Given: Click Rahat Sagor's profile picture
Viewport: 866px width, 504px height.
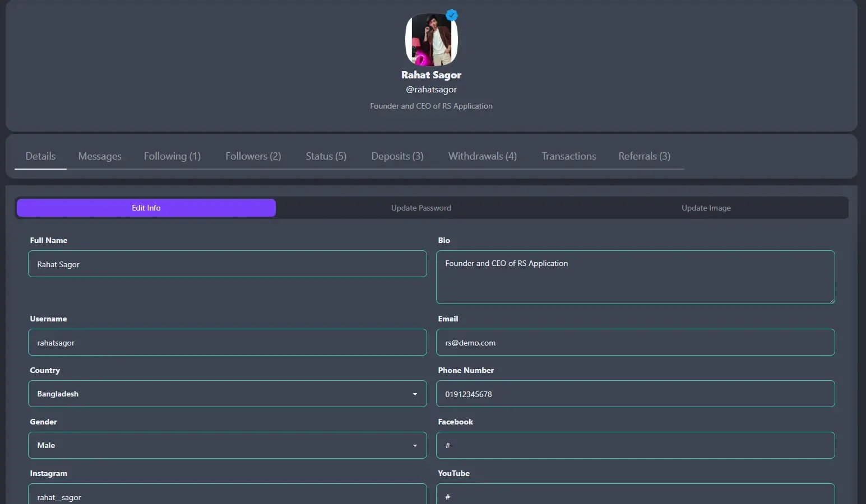Looking at the screenshot, I should [431, 39].
